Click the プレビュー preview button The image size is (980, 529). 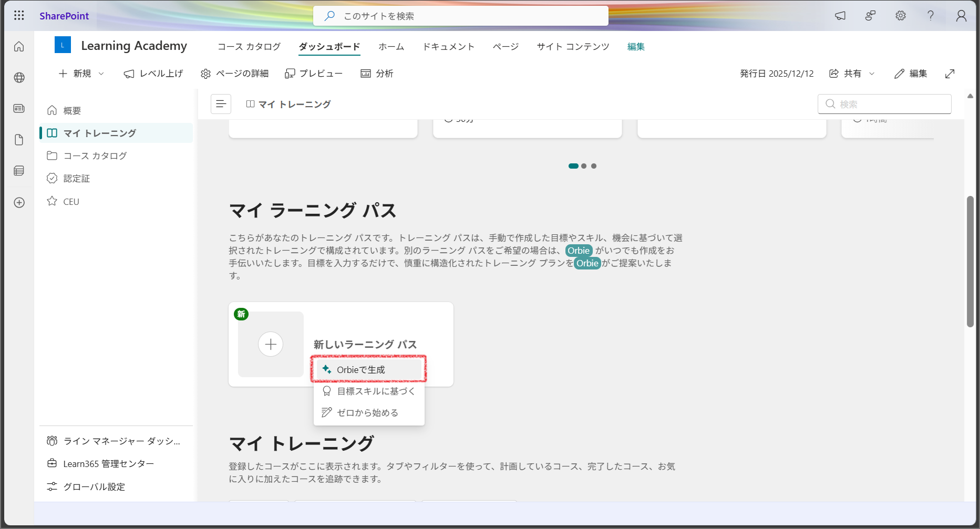pos(314,74)
